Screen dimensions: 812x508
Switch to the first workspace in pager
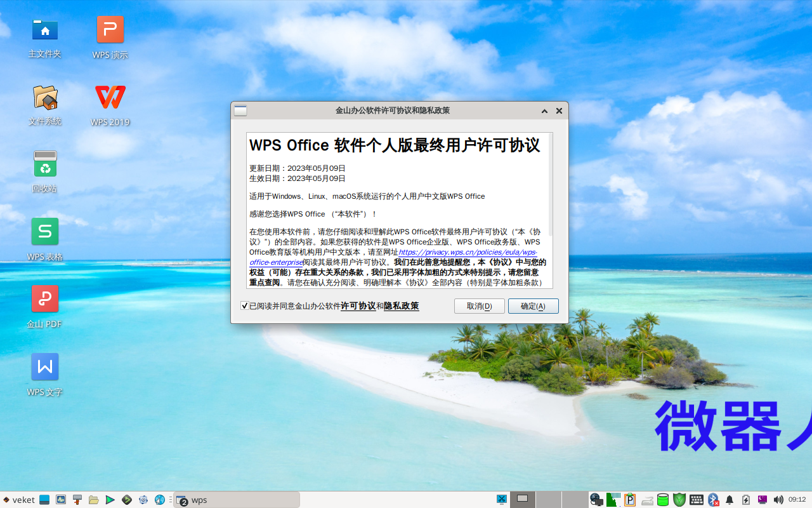(x=523, y=500)
